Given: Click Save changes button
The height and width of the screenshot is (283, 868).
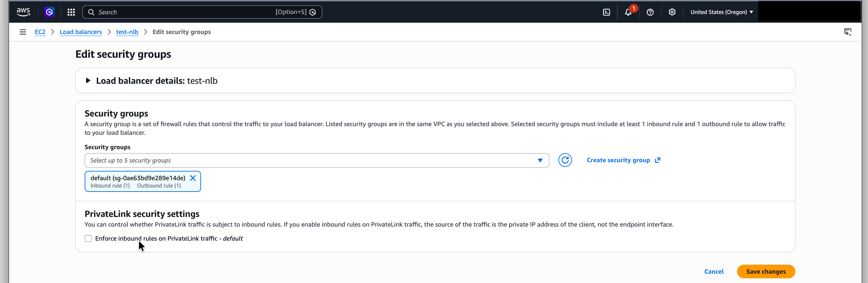Looking at the screenshot, I should 766,272.
